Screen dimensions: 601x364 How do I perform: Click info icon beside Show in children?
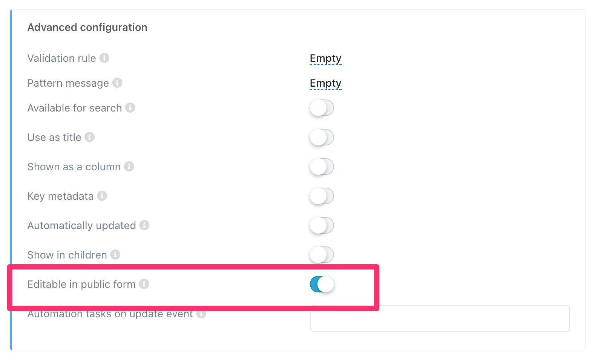click(115, 255)
